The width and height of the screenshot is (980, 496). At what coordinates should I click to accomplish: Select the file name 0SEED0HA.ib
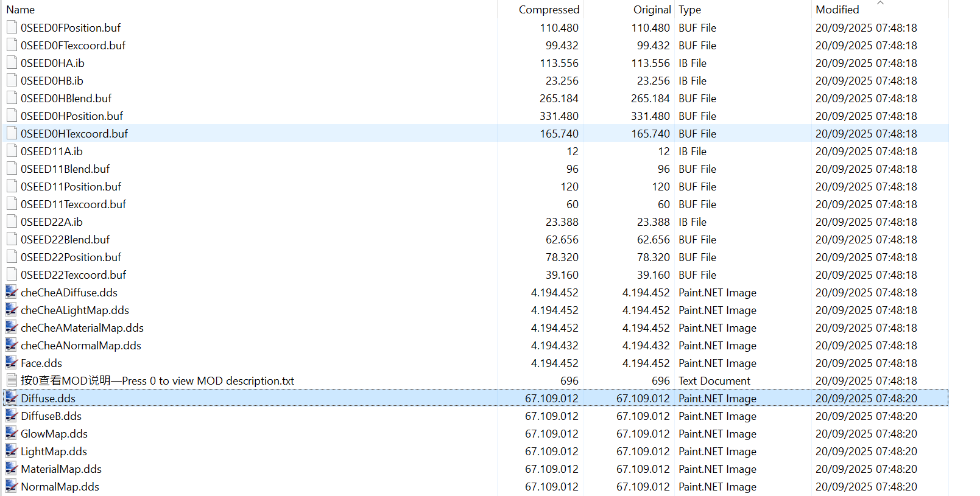coord(52,63)
